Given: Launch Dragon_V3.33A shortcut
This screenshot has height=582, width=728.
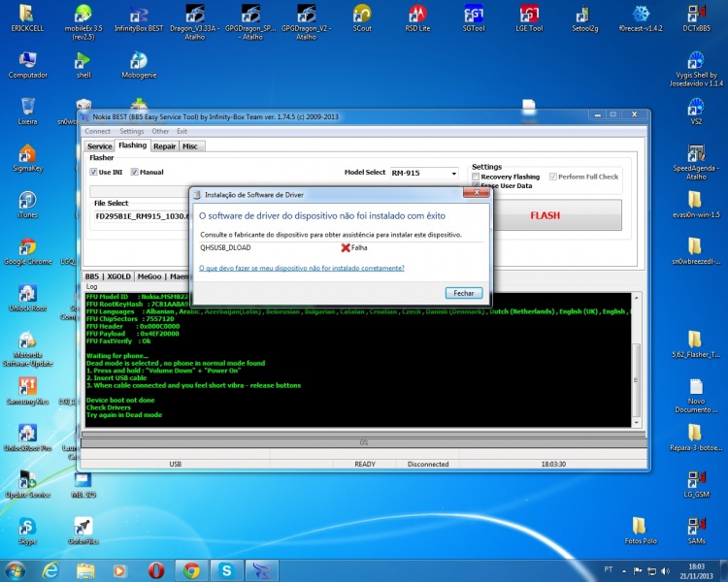Looking at the screenshot, I should point(194,21).
